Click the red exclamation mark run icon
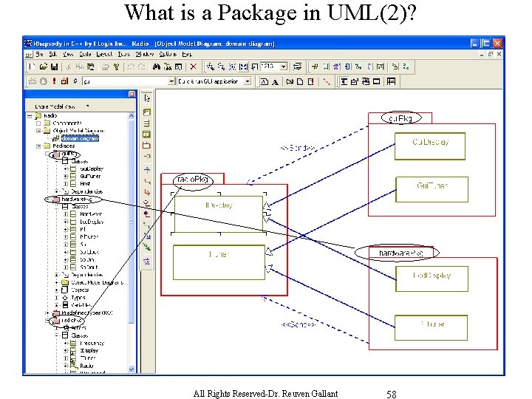Screen dimensions: 532x399 click(x=54, y=81)
